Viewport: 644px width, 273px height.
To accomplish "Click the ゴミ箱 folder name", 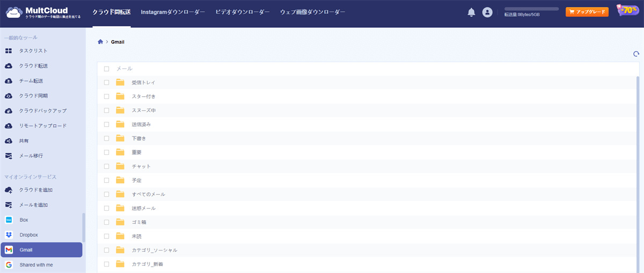I will (x=139, y=222).
